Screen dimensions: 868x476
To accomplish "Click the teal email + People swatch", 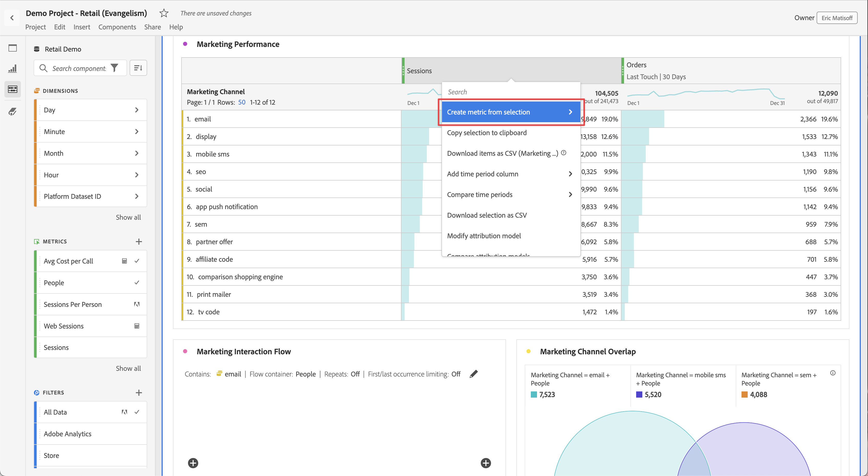I will 534,395.
